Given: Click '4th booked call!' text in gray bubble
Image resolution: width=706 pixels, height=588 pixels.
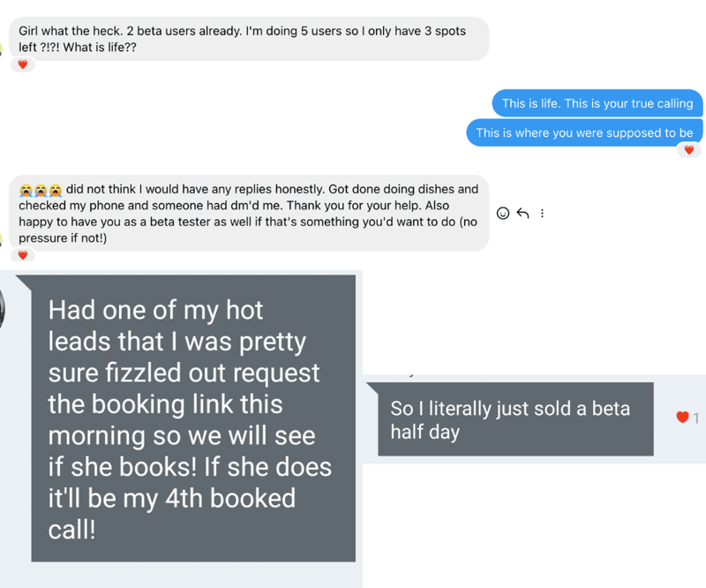Looking at the screenshot, I should tap(172, 514).
